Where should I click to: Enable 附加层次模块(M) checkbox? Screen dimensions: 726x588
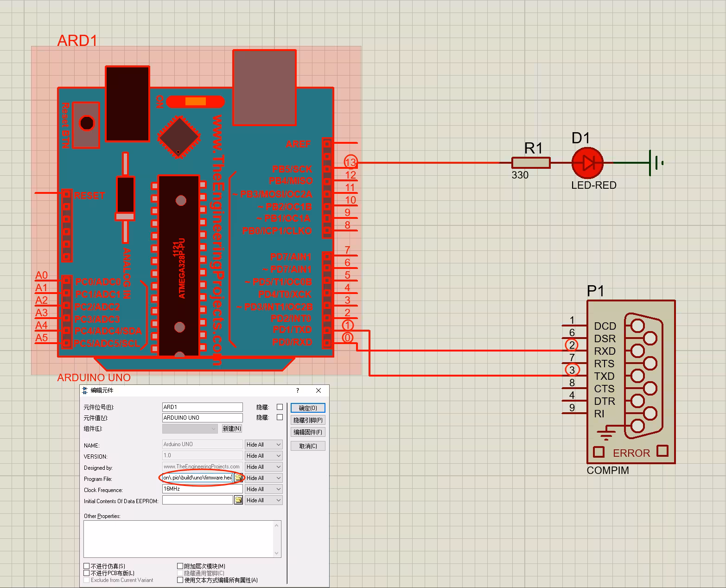[180, 566]
